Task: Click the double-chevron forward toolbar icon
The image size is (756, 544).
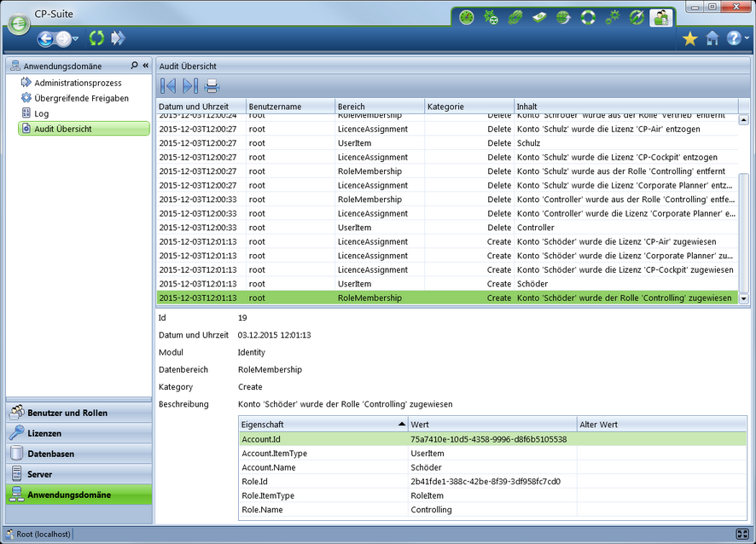Action: point(118,38)
